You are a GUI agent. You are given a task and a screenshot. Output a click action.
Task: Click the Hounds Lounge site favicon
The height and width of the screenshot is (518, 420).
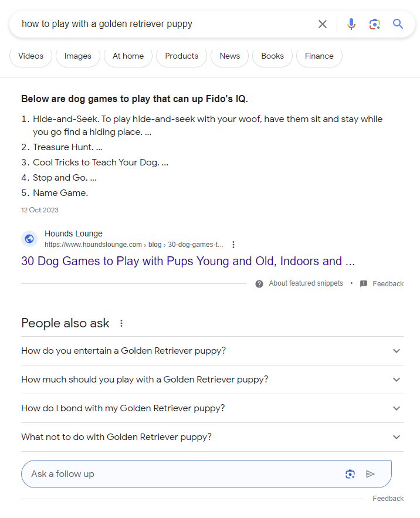pos(29,239)
